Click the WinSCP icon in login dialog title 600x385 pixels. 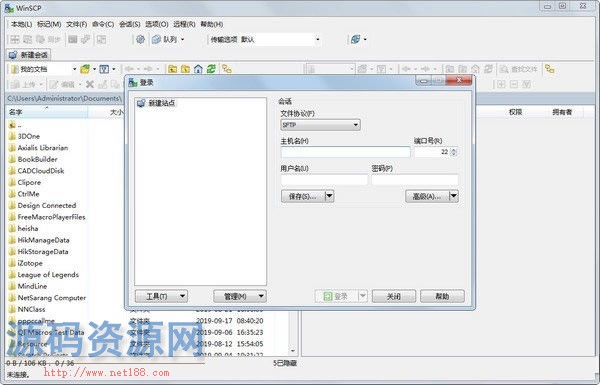point(133,82)
